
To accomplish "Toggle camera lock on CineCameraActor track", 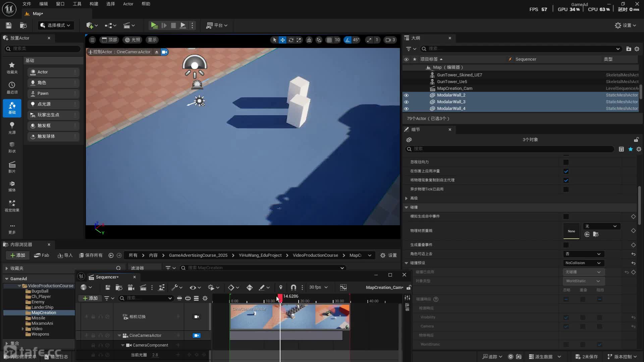I will tap(197, 336).
